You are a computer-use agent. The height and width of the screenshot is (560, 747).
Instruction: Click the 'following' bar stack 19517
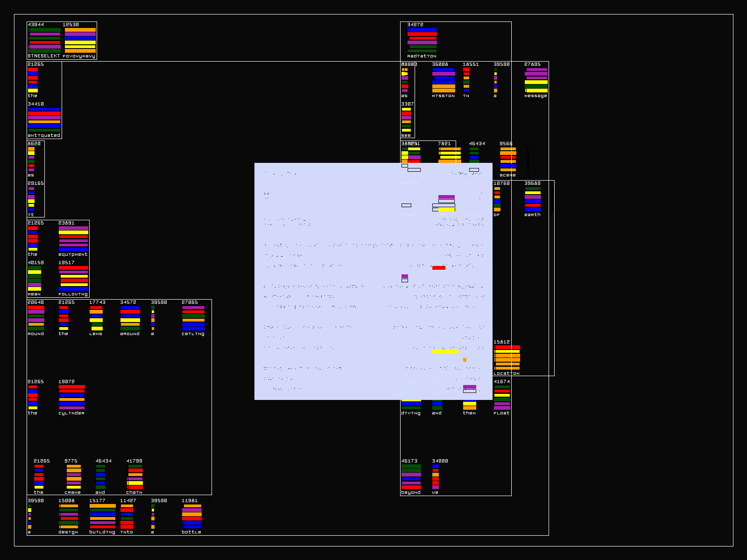click(73, 278)
